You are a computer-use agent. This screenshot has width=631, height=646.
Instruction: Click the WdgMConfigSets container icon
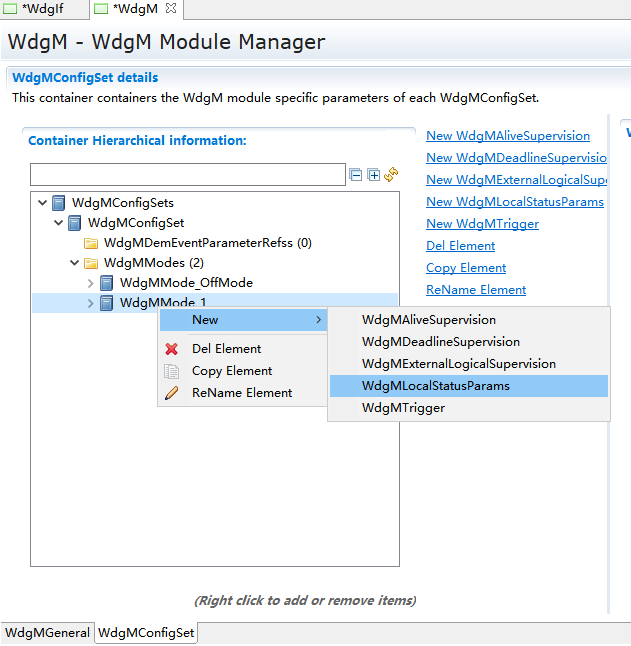[59, 203]
